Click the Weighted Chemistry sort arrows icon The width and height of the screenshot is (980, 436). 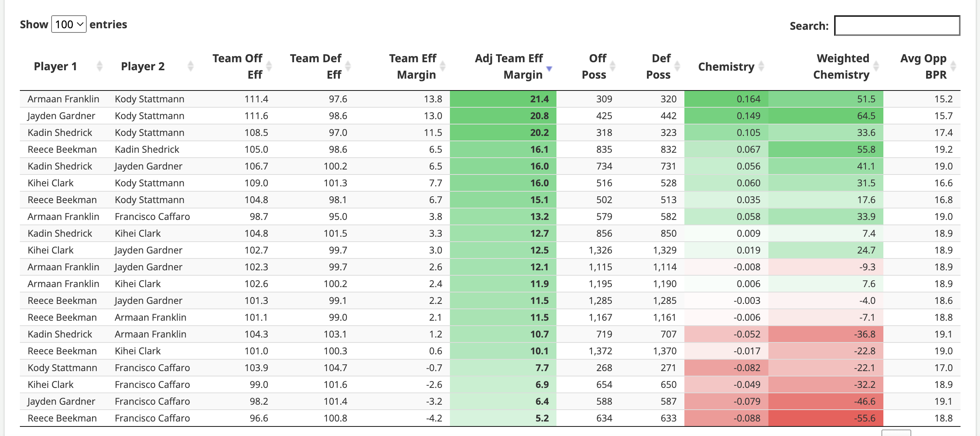876,66
